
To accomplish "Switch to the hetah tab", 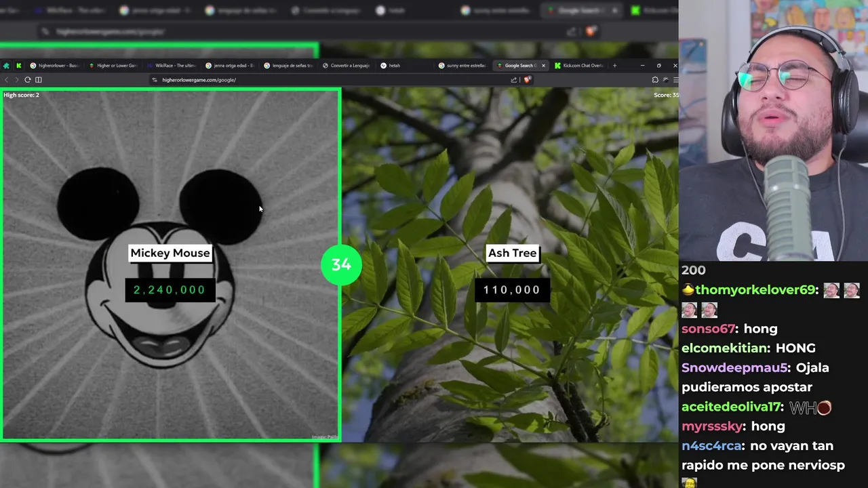I will tap(405, 66).
